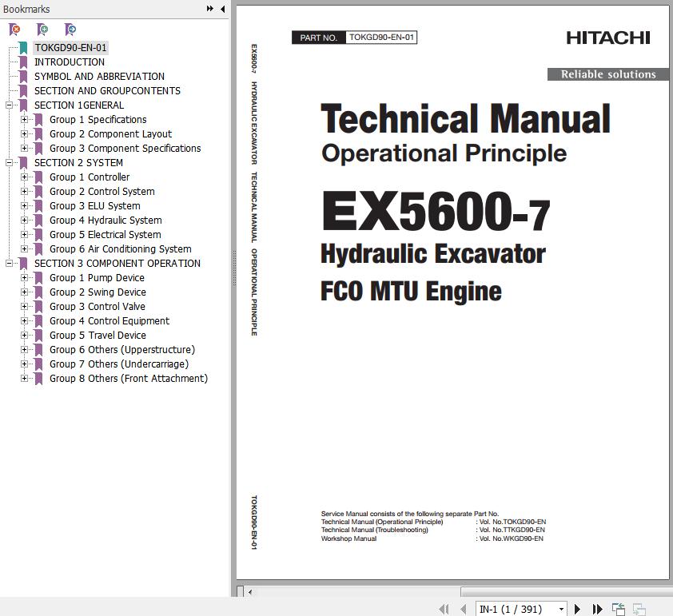Jump to Group 2 Control System bookmark
Image resolution: width=673 pixels, height=616 pixels.
click(102, 191)
